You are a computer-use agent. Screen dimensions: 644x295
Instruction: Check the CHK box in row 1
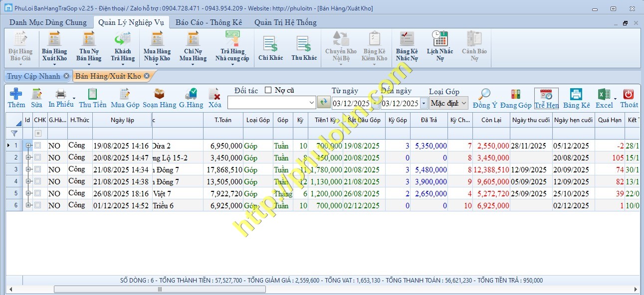(38, 146)
